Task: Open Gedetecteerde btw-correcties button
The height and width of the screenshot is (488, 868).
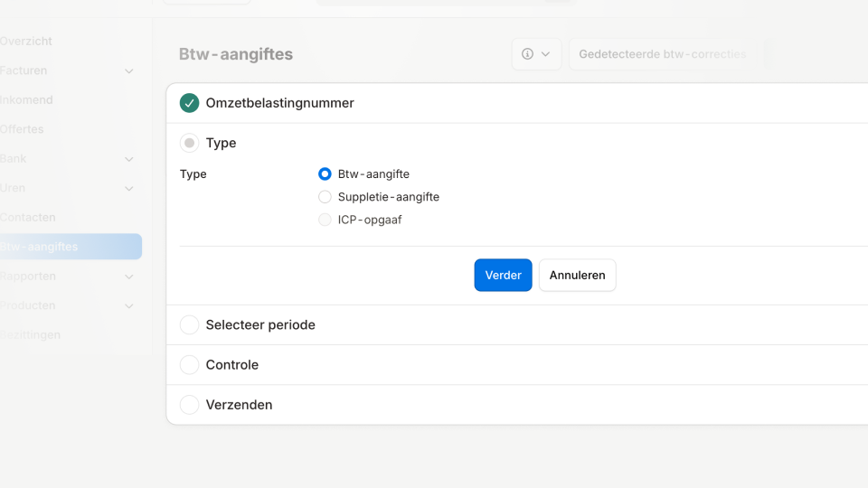Action: coord(663,54)
